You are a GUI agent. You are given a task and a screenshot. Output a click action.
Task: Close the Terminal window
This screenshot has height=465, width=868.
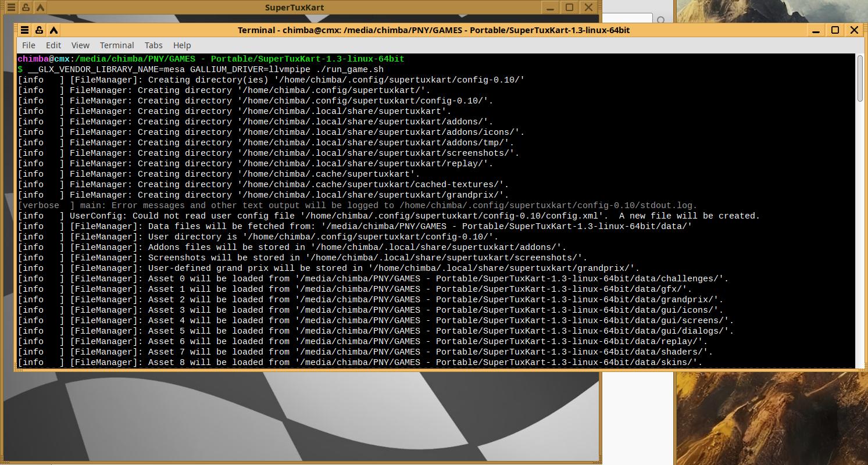854,30
